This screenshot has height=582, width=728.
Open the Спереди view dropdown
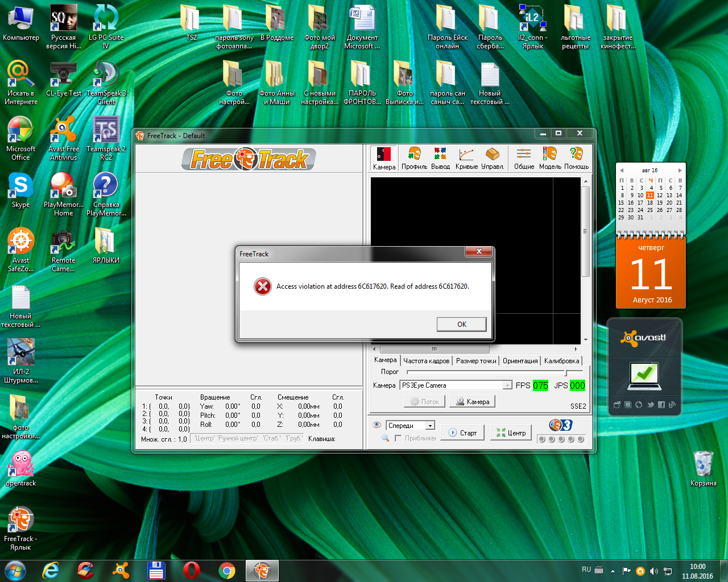point(431,426)
